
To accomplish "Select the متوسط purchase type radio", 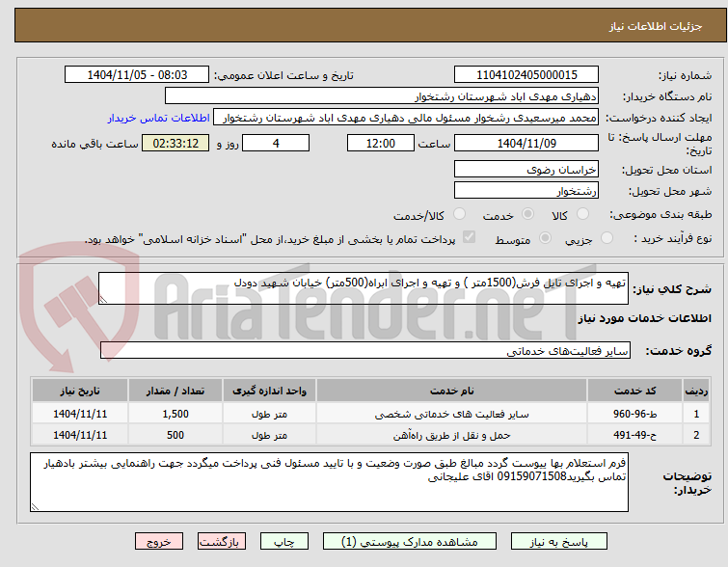I will coord(545,238).
